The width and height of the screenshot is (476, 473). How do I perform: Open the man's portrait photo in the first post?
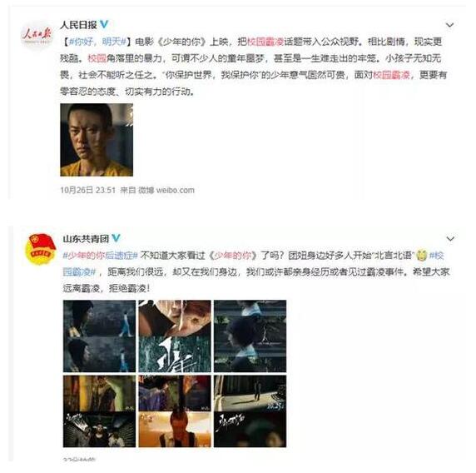click(97, 140)
